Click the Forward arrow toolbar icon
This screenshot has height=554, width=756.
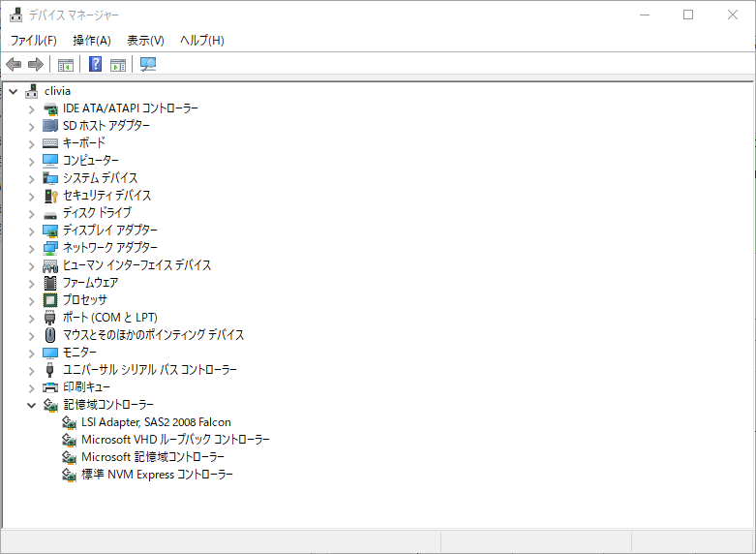tap(36, 64)
